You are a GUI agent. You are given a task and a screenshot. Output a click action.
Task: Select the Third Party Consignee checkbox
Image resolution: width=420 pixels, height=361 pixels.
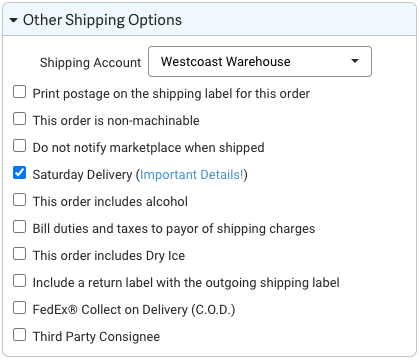tap(20, 335)
